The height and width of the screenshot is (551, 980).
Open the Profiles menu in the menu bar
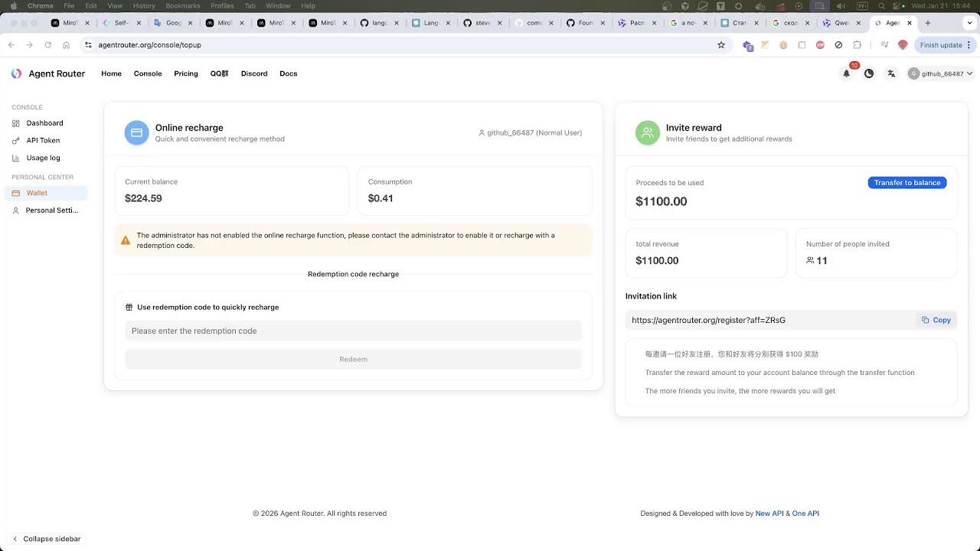point(222,5)
